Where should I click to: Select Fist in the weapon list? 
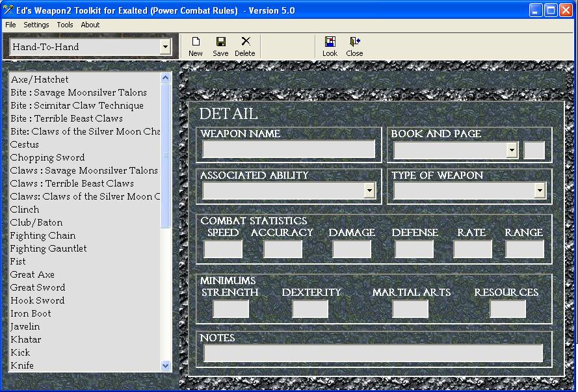pyautogui.click(x=18, y=261)
